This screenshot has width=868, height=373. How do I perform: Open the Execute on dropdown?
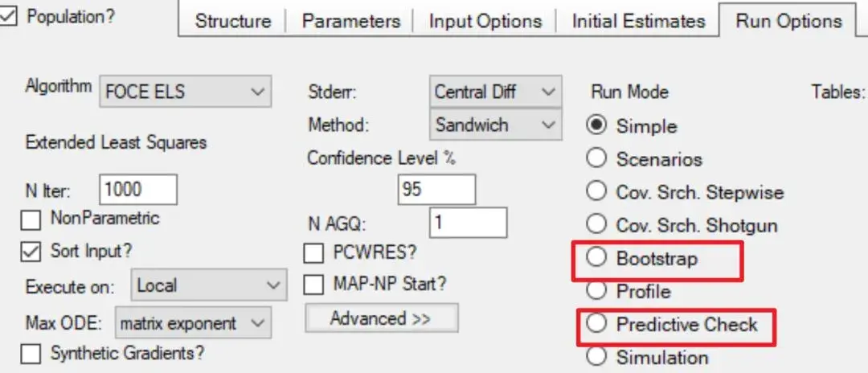207,285
